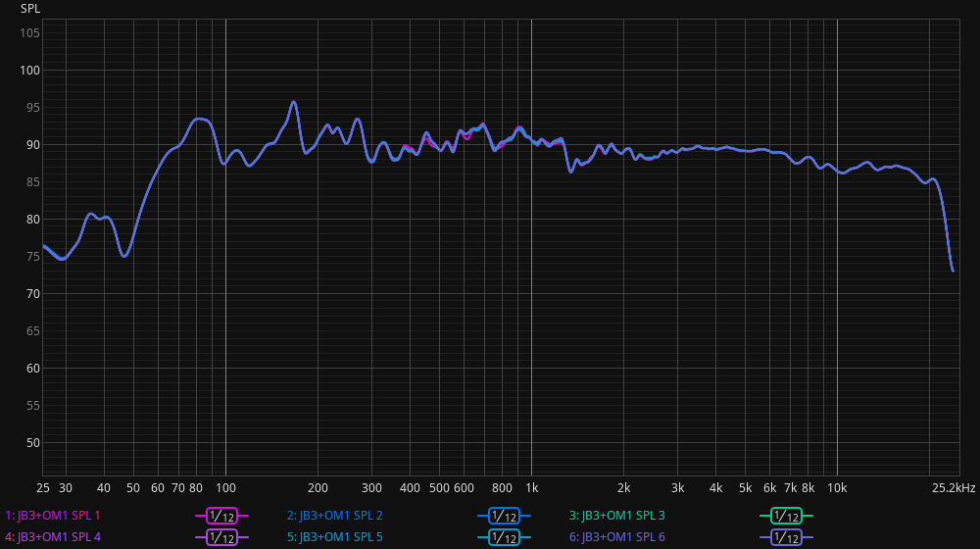
Task: Click the 105 dB label on the vertical axis
Action: 30,33
